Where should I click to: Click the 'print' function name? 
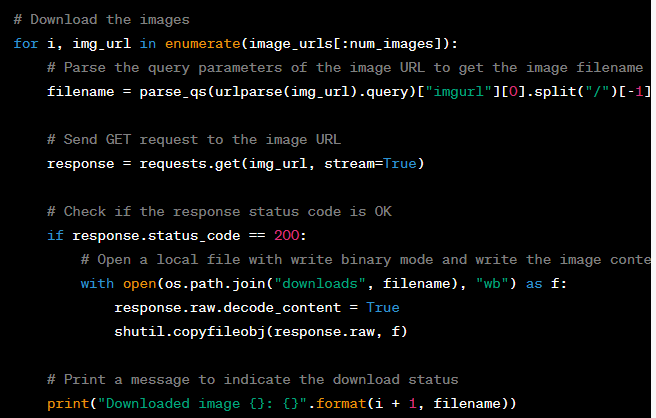pos(68,404)
